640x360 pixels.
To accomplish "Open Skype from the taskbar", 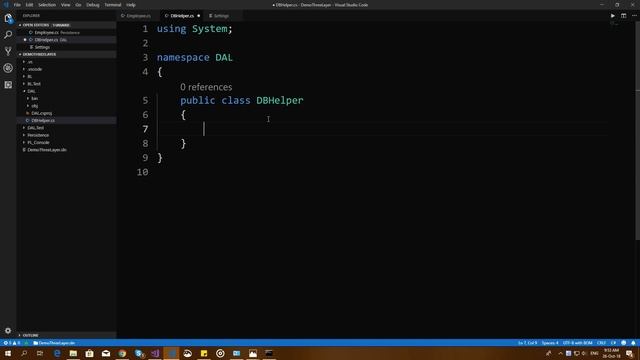I will click(x=139, y=353).
